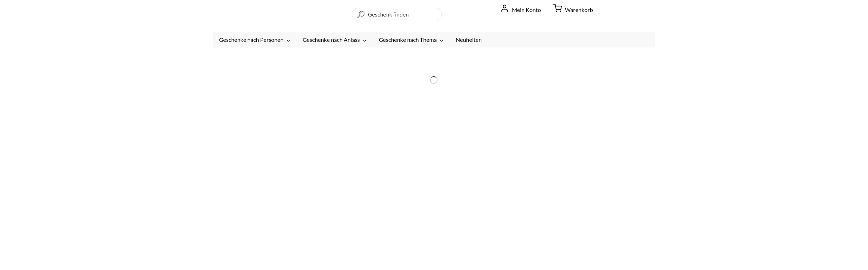868x270 pixels.
Task: Open the Warenkorb text link
Action: coord(579,10)
